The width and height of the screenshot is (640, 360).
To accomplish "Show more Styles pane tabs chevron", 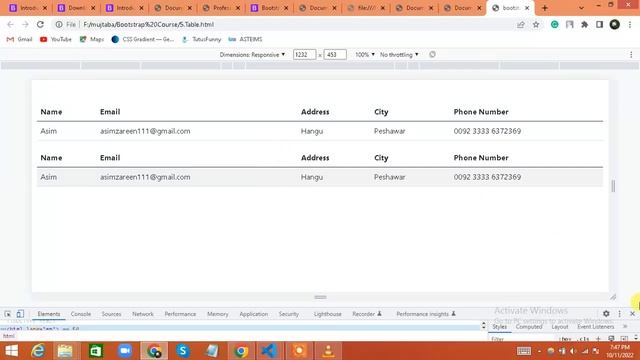I will click(625, 327).
